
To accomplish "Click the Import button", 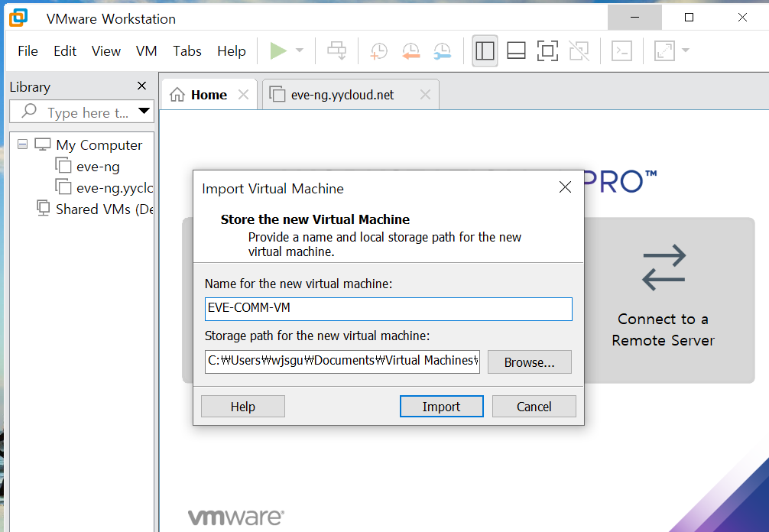I will 441,407.
